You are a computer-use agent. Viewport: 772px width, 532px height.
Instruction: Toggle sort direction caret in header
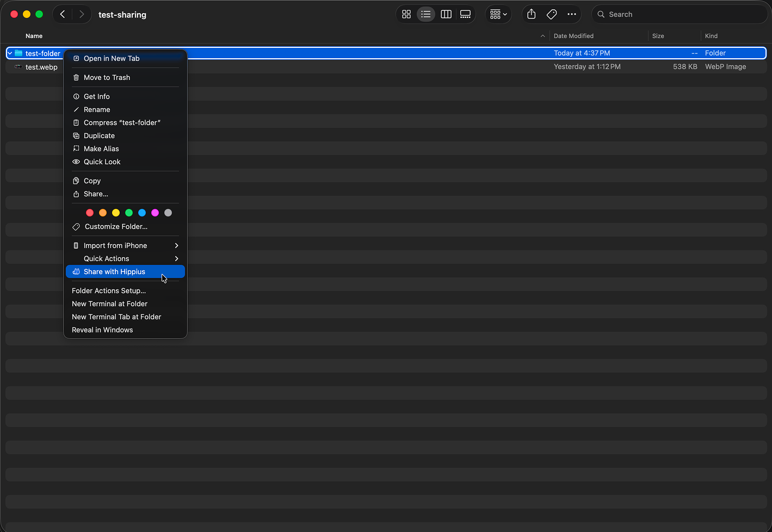(542, 36)
